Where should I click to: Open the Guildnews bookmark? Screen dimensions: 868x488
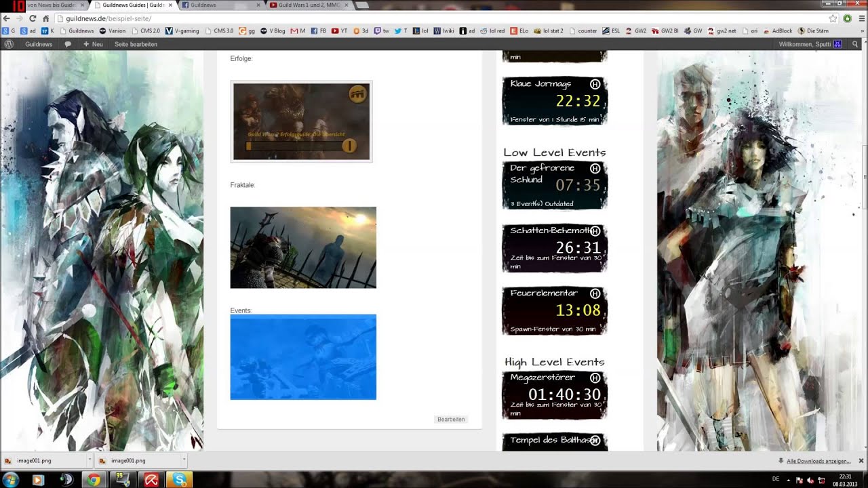(x=77, y=30)
